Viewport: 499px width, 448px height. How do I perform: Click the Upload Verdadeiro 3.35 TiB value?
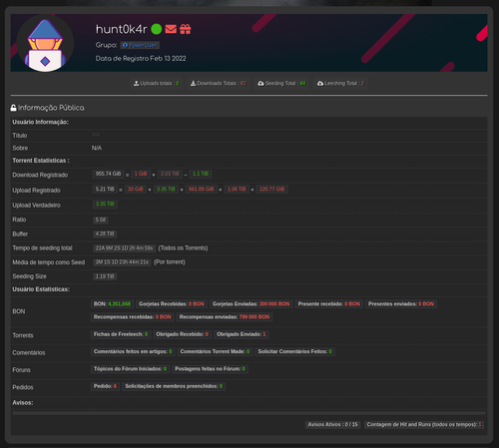pyautogui.click(x=105, y=205)
